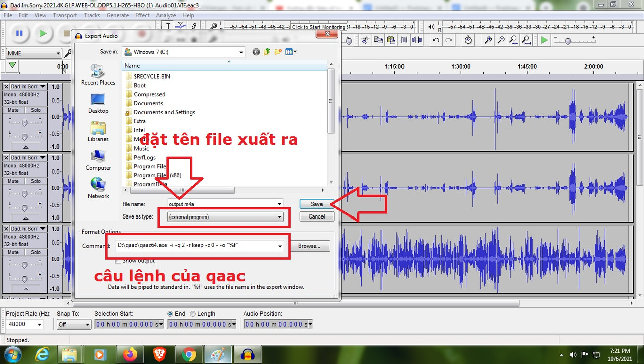Select the Draw pencil tool
The height and width of the screenshot is (364, 644).
[194, 26]
